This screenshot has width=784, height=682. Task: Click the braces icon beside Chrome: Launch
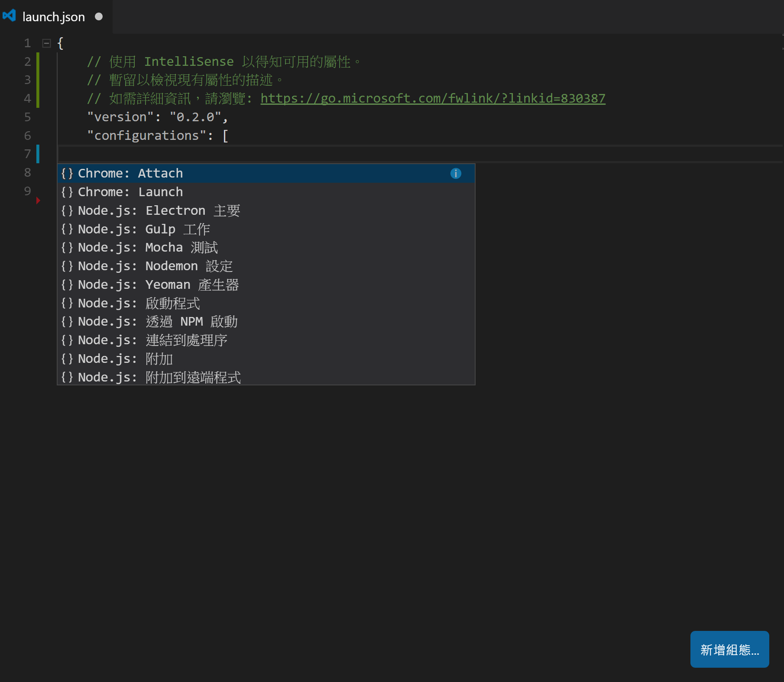pos(67,192)
